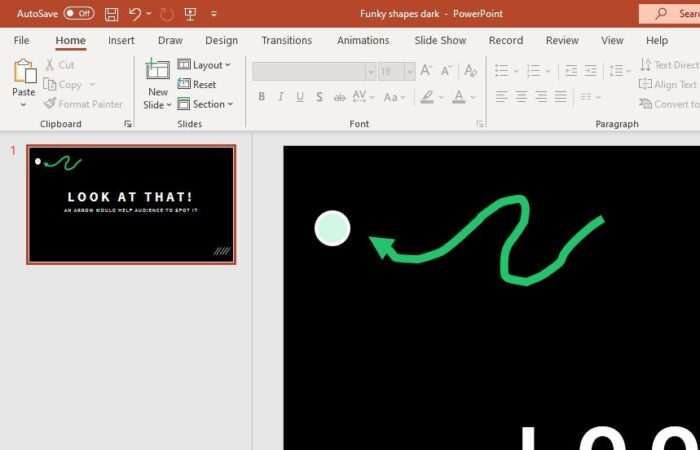Image resolution: width=700 pixels, height=450 pixels.
Task: Click the Format Painter button
Action: point(83,104)
